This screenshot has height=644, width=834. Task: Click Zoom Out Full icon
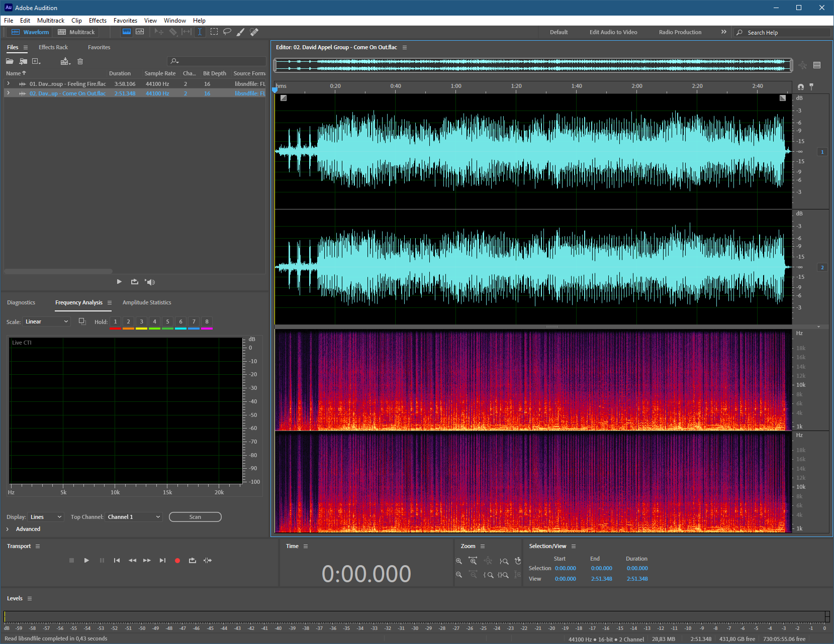[x=488, y=561]
